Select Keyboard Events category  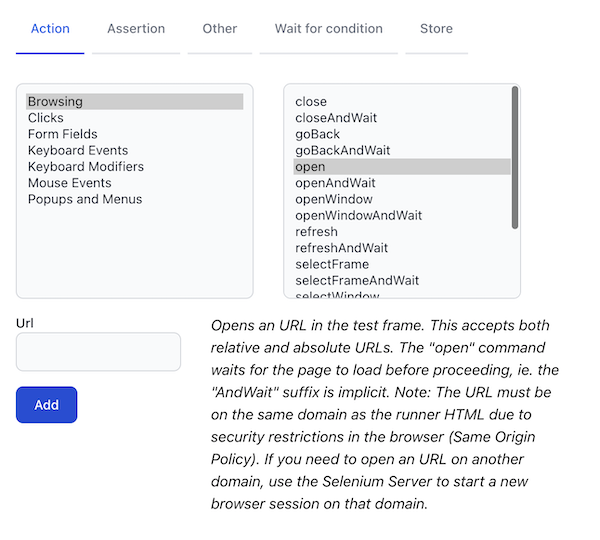[135, 150]
